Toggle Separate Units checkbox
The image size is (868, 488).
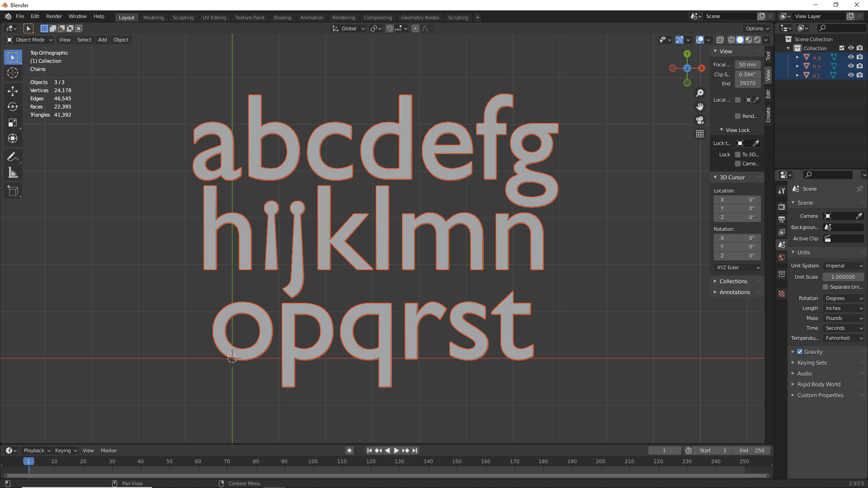tap(826, 286)
